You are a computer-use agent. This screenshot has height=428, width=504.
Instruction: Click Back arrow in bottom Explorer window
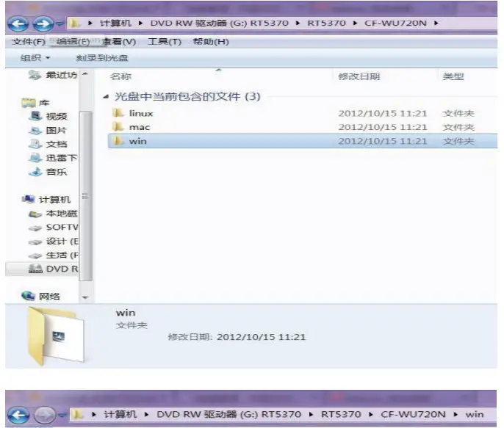click(x=18, y=415)
